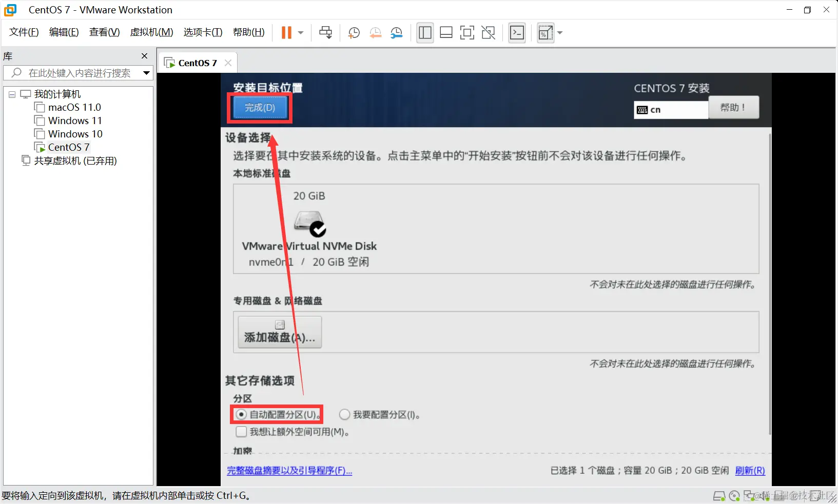Toggle the library sidebar view

pos(425,33)
